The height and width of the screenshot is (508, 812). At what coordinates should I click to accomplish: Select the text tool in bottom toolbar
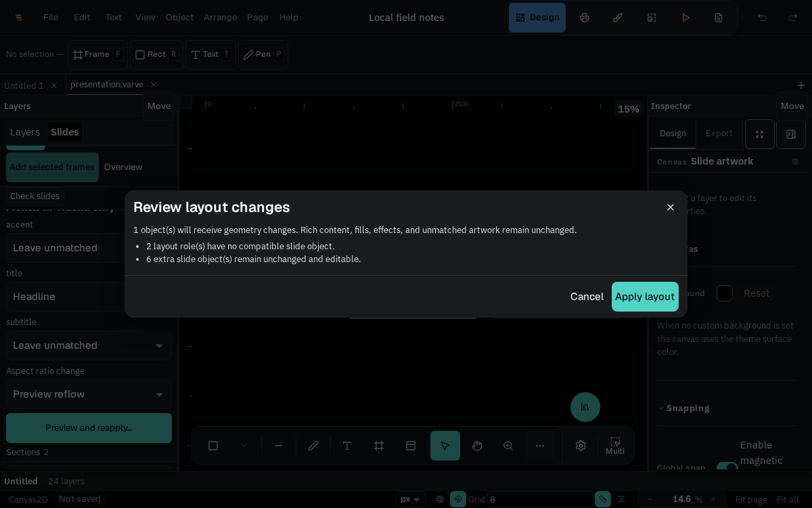click(347, 446)
